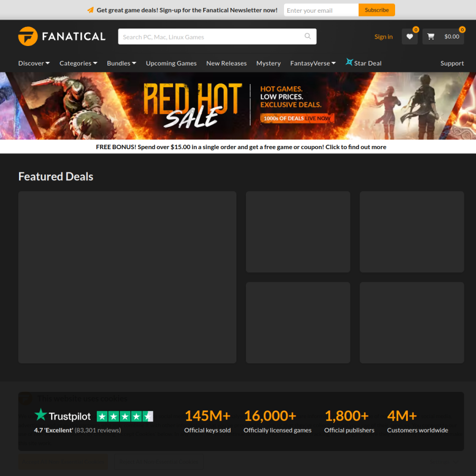This screenshot has width=476, height=476.
Task: Focus the newsletter email input field
Action: click(x=321, y=10)
